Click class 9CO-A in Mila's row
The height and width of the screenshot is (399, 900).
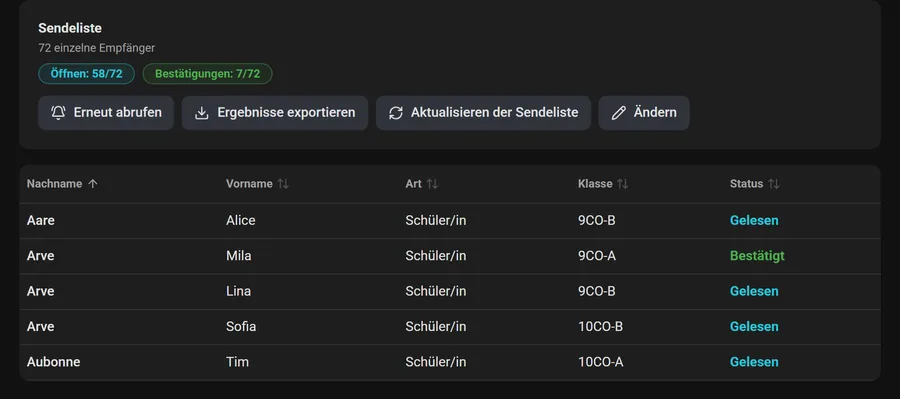597,256
